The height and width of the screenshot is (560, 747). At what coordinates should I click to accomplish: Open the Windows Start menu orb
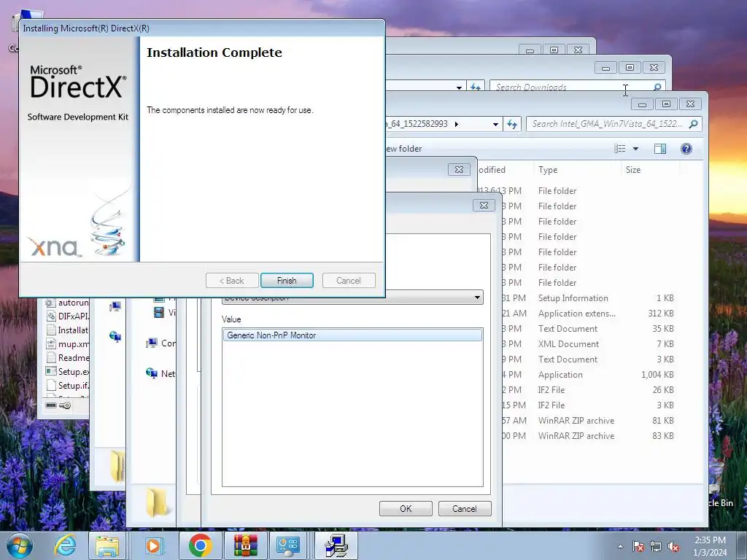point(20,545)
